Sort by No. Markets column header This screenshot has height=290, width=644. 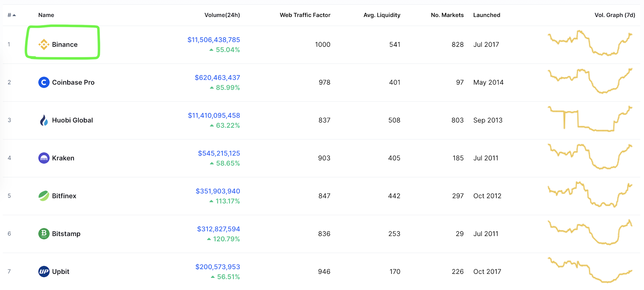point(447,15)
